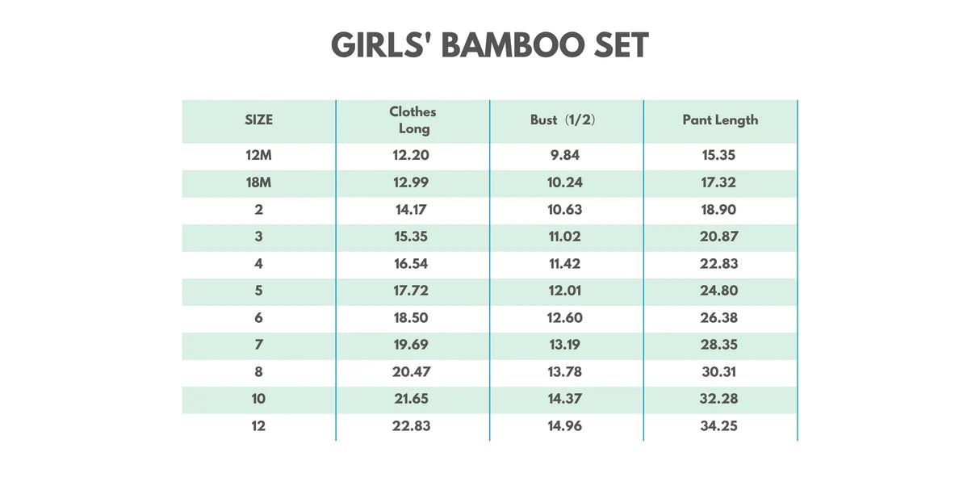Click the 12.60 bust value
The width and height of the screenshot is (980, 490).
point(565,318)
